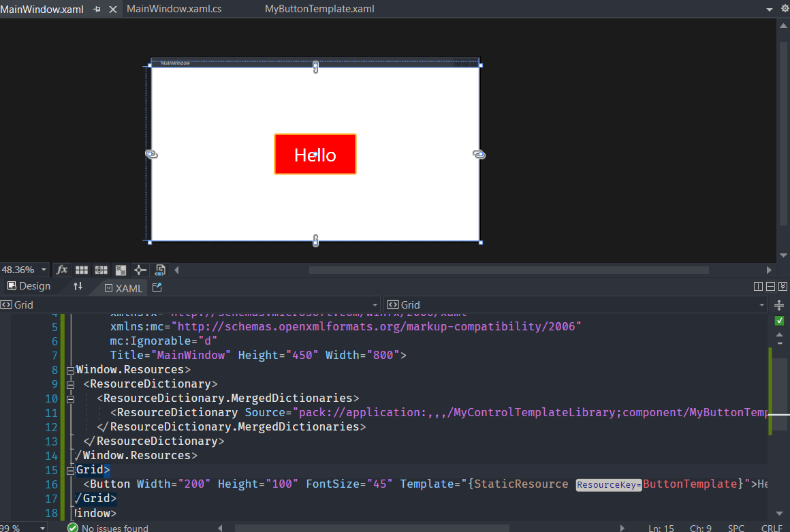Collapse the Grid code block on line 15
The image size is (790, 532).
(x=70, y=470)
